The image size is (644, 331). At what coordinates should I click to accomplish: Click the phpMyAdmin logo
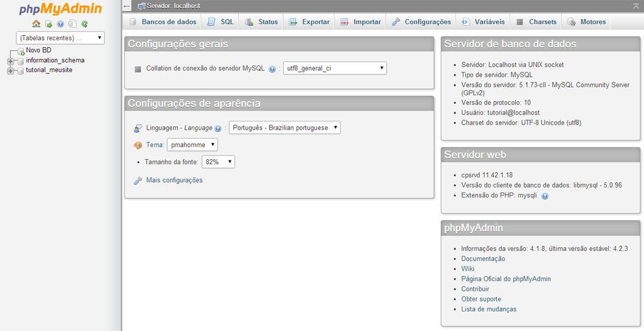(60, 9)
